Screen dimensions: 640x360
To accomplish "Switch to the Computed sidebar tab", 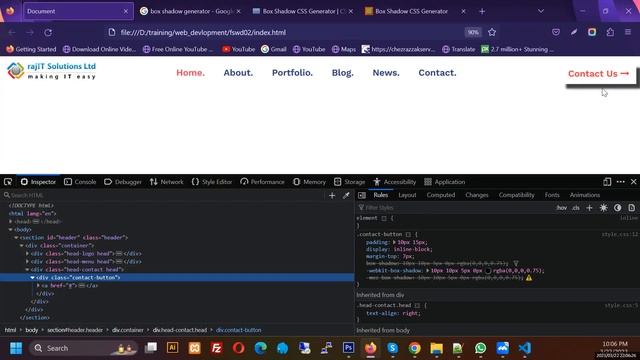I will click(440, 195).
